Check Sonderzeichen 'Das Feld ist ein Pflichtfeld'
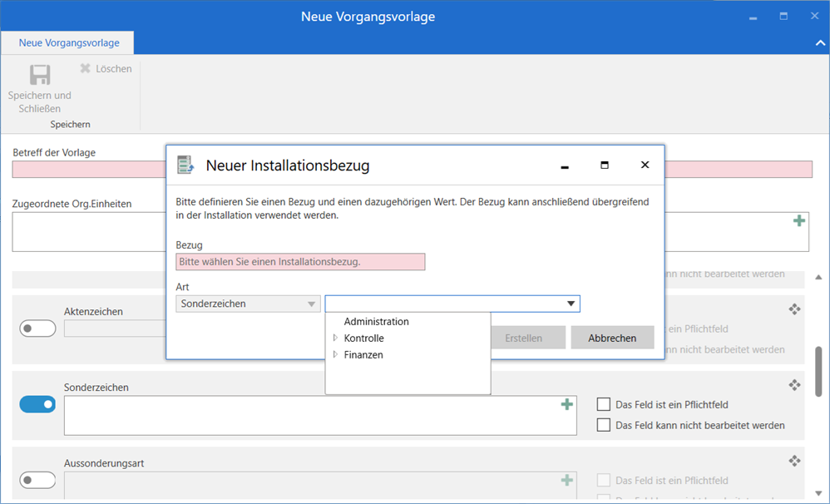This screenshot has height=504, width=830. tap(605, 405)
